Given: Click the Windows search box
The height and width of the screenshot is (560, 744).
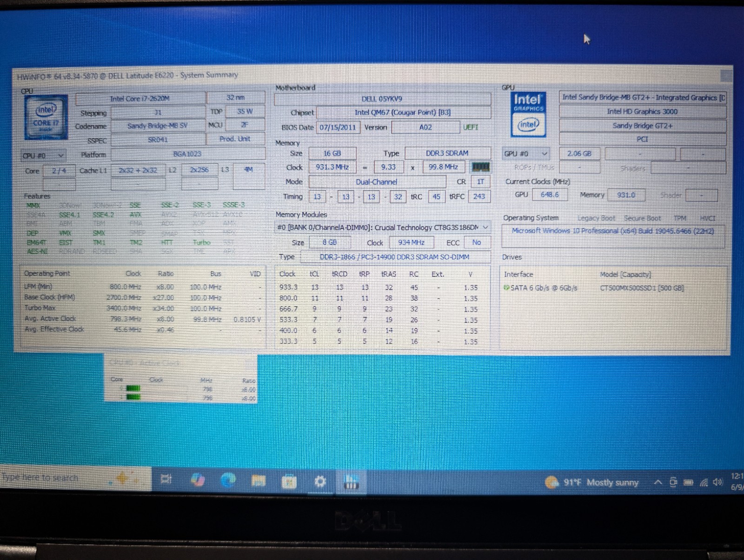Looking at the screenshot, I should 75,477.
